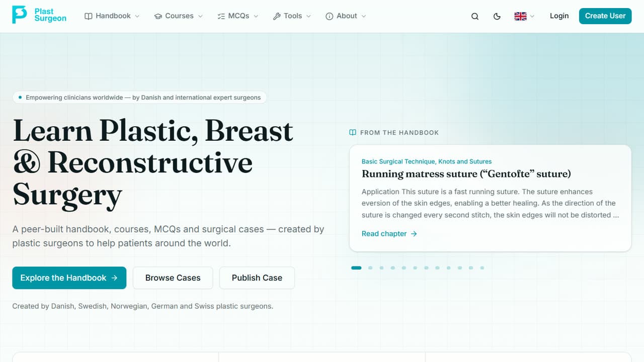The height and width of the screenshot is (362, 644).
Task: Click the Create User button
Action: 605,16
